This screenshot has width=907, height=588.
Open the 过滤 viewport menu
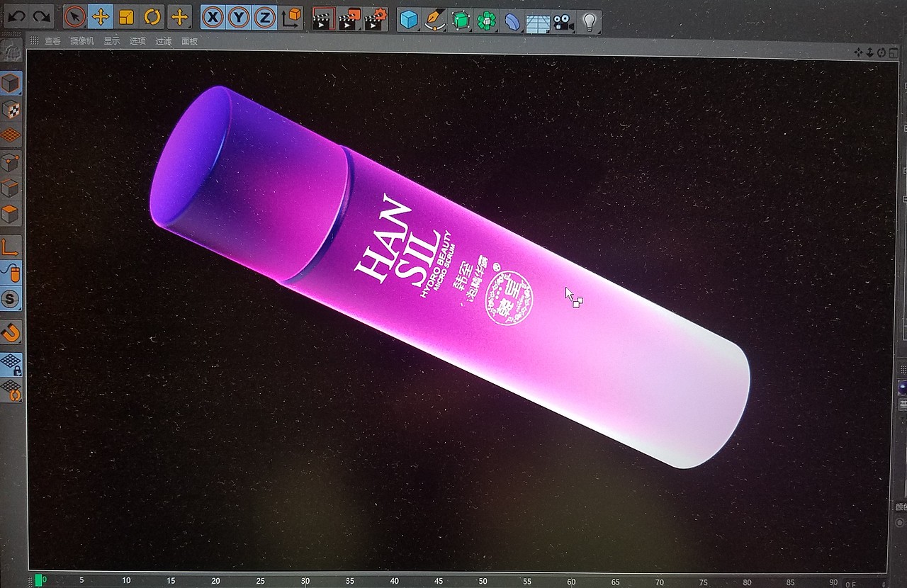pyautogui.click(x=164, y=41)
